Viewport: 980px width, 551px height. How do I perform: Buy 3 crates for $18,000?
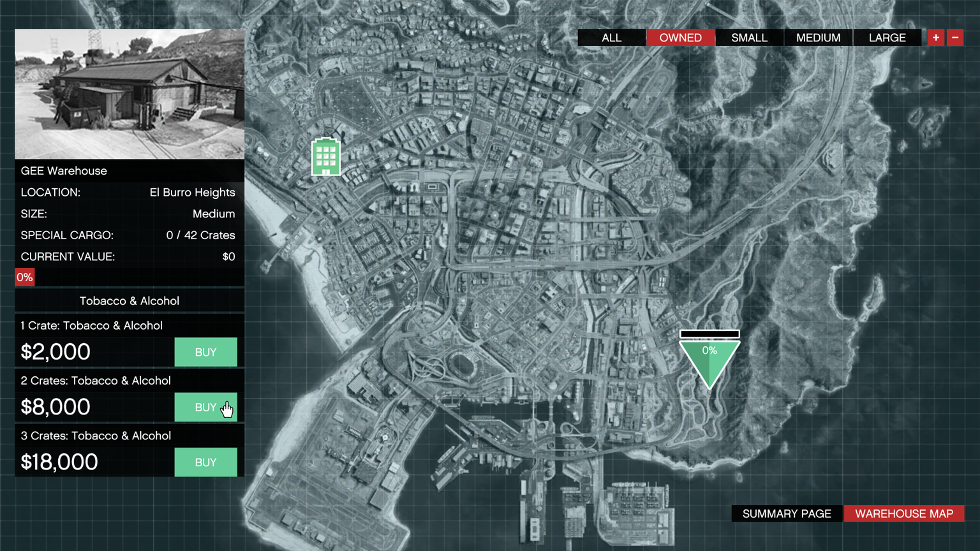[205, 462]
